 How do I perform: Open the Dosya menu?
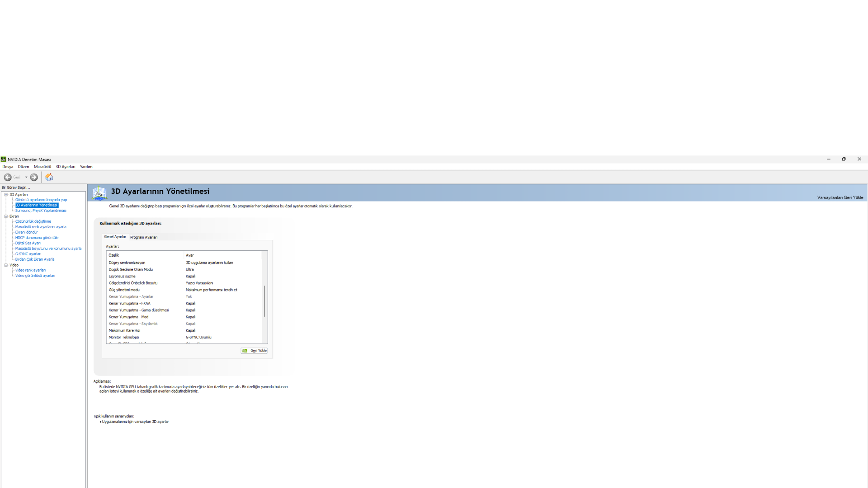8,167
